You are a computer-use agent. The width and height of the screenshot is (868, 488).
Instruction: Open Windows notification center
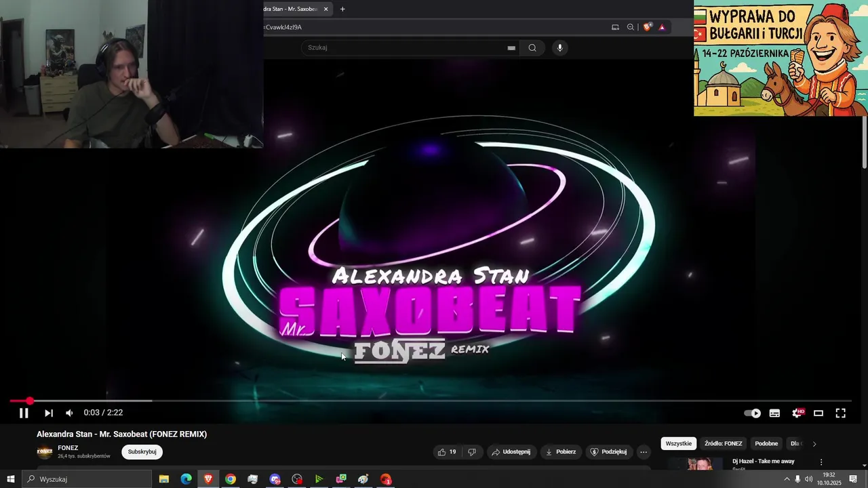pos(853,479)
